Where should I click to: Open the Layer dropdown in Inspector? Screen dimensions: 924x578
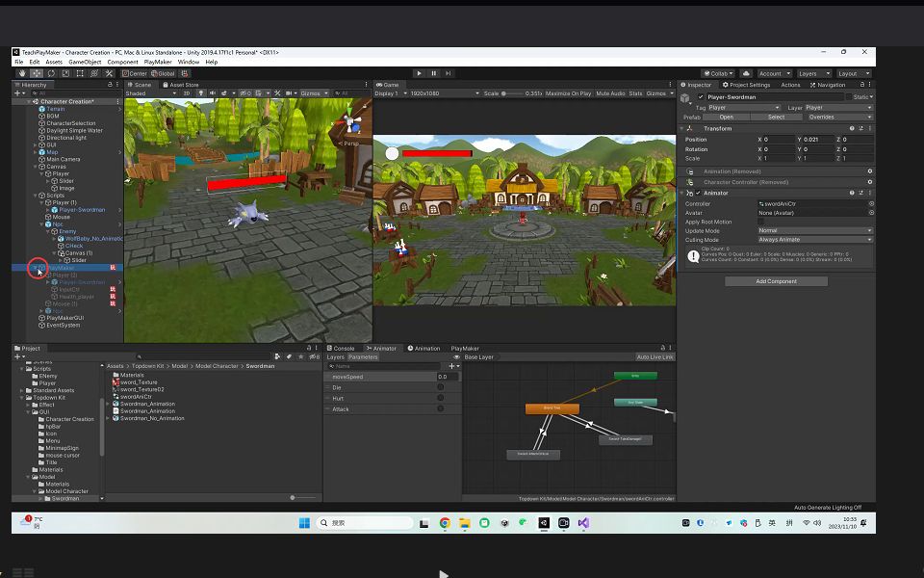pyautogui.click(x=838, y=107)
